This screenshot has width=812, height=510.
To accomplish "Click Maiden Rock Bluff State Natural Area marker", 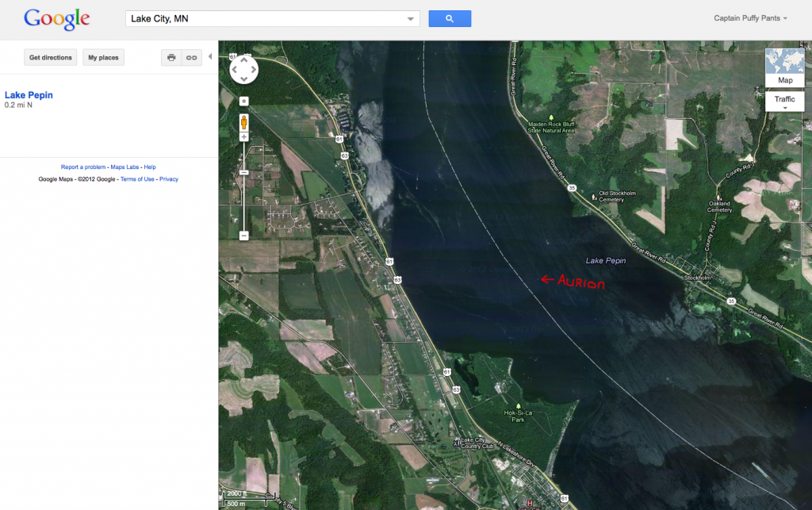I will click(x=551, y=118).
